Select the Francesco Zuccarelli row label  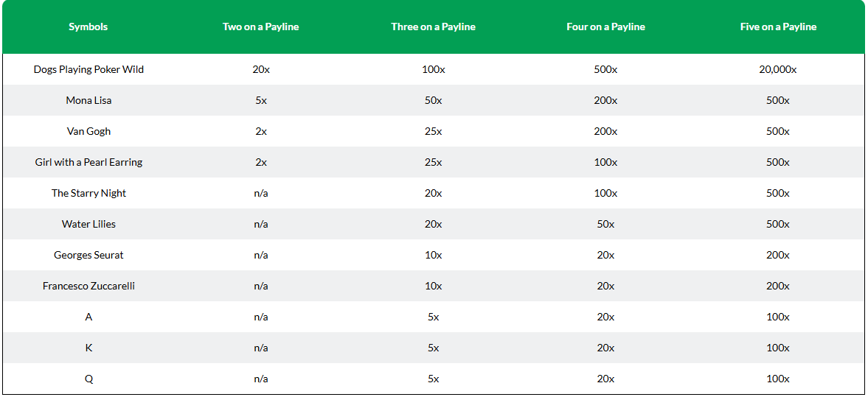click(88, 287)
